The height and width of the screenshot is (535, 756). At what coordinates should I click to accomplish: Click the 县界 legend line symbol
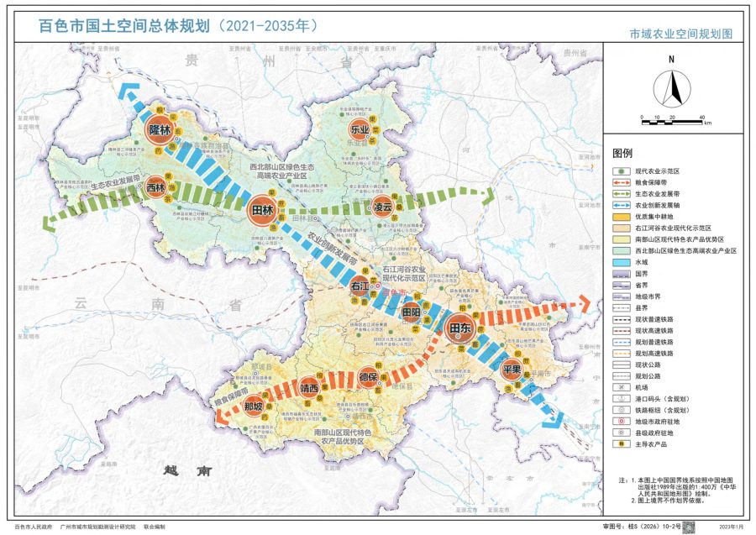pyautogui.click(x=622, y=308)
